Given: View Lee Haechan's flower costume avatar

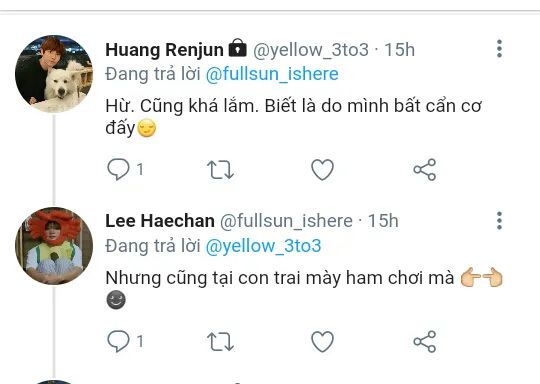Looking at the screenshot, I should pos(54,246).
